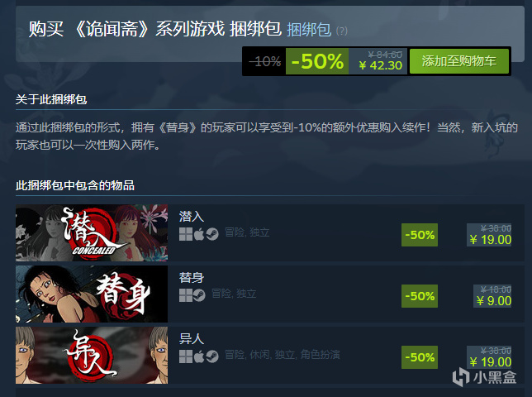Click the bundle -50% discount badge
The image size is (532, 397).
[317, 61]
